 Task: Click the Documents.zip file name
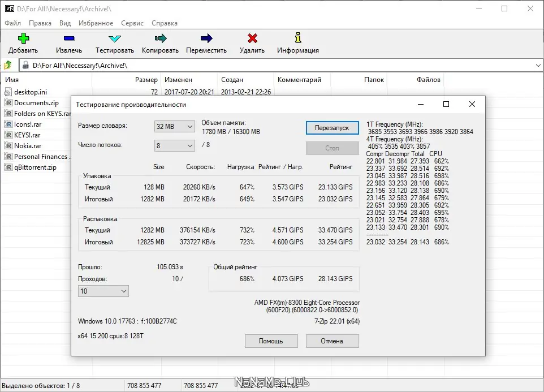(36, 103)
